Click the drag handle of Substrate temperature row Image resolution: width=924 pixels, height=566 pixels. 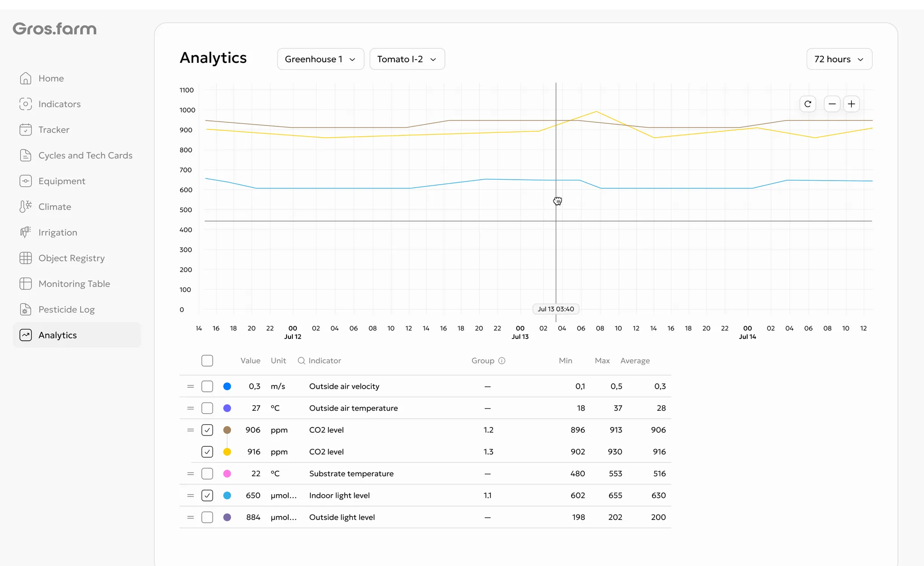(190, 474)
